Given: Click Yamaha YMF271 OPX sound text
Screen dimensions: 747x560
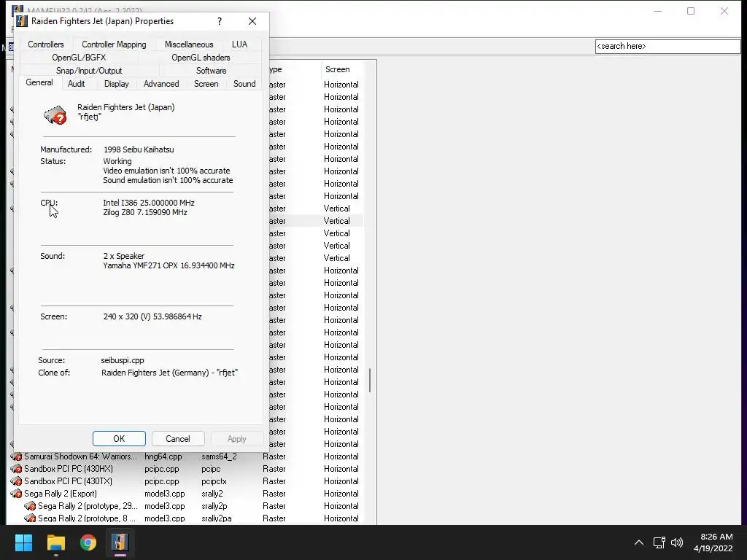Looking at the screenshot, I should pyautogui.click(x=169, y=265).
